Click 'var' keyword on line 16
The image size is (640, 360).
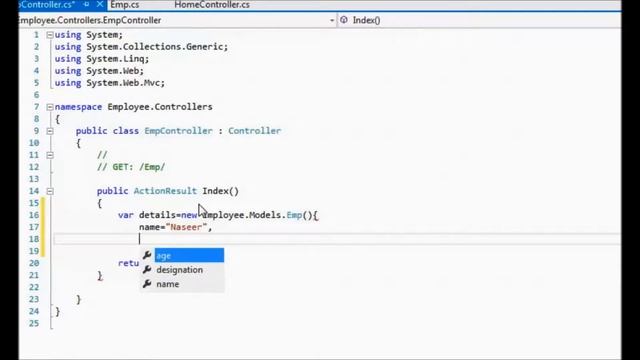pos(126,215)
